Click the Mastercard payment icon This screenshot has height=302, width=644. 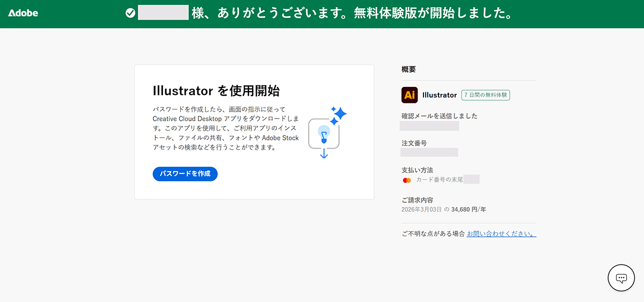point(407,180)
